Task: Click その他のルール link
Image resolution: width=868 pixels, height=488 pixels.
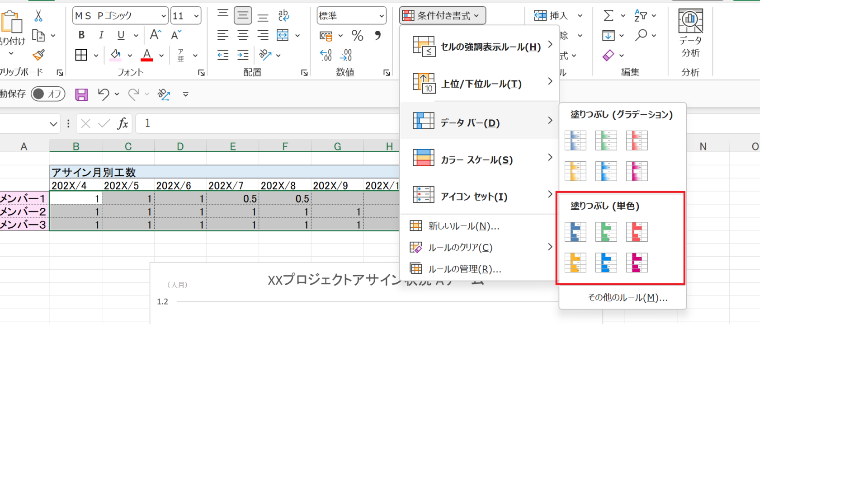Action: (x=627, y=297)
